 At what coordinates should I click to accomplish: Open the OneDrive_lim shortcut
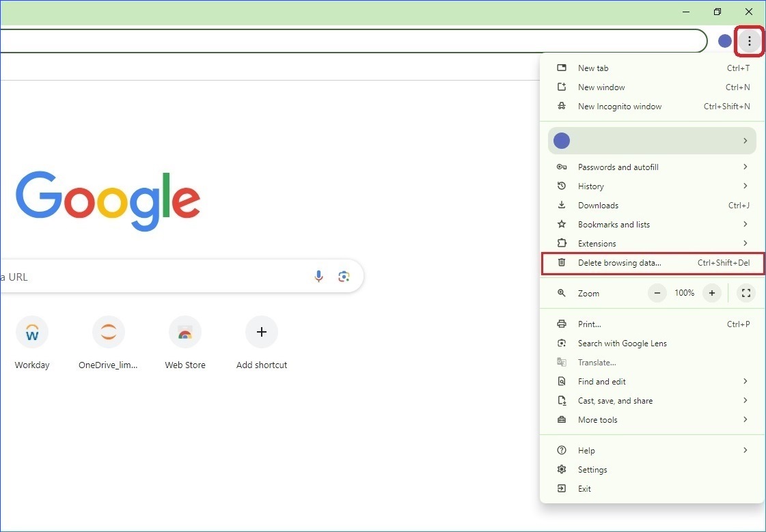click(109, 333)
